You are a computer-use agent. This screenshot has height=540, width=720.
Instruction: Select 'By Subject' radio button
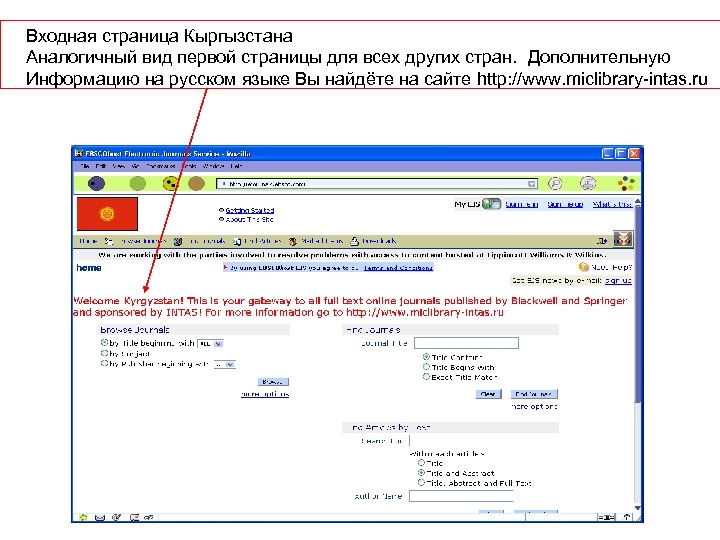point(104,353)
